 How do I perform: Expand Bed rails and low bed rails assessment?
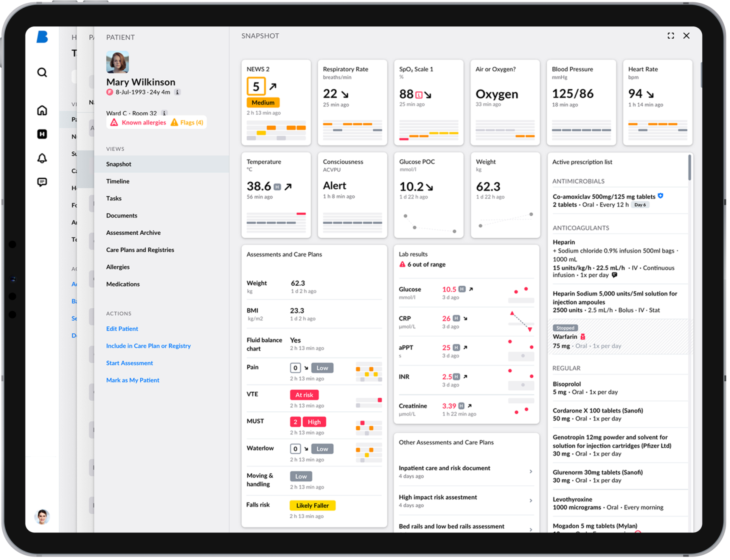coord(530,529)
